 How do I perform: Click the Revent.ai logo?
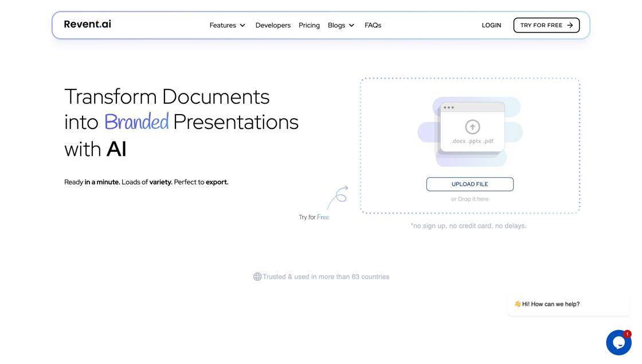(87, 24)
